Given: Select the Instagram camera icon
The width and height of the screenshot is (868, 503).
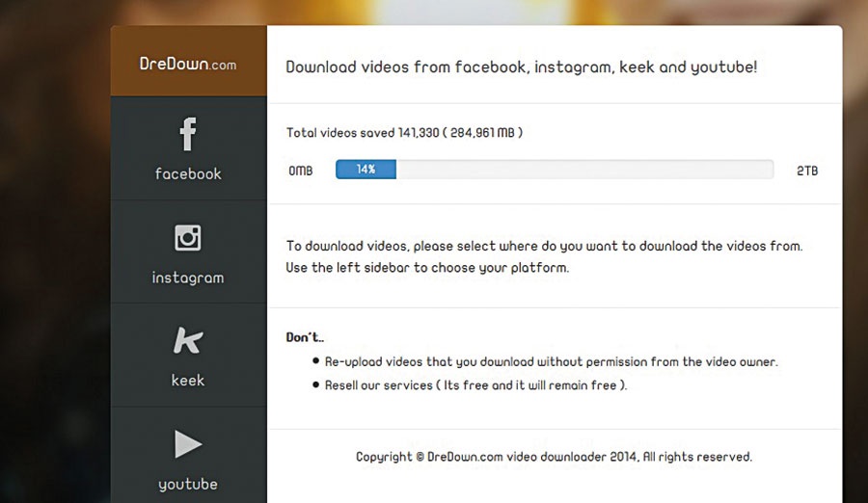Looking at the screenshot, I should pyautogui.click(x=188, y=237).
